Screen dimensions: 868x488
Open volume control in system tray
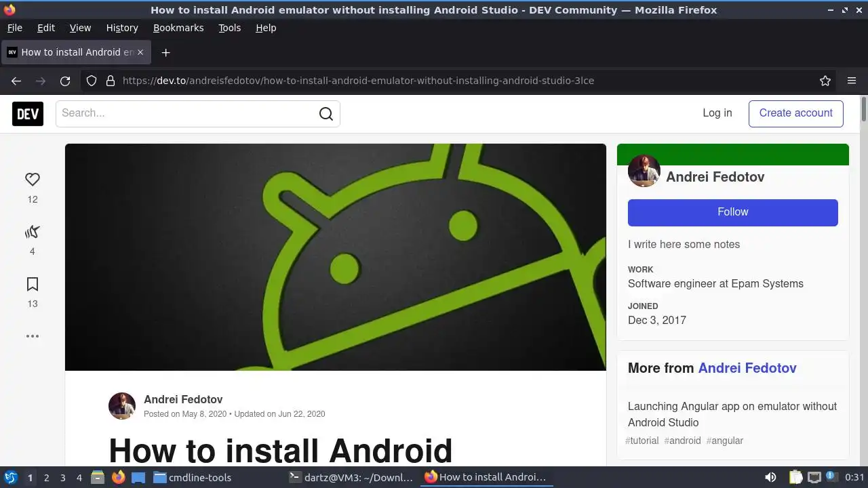[x=770, y=478]
